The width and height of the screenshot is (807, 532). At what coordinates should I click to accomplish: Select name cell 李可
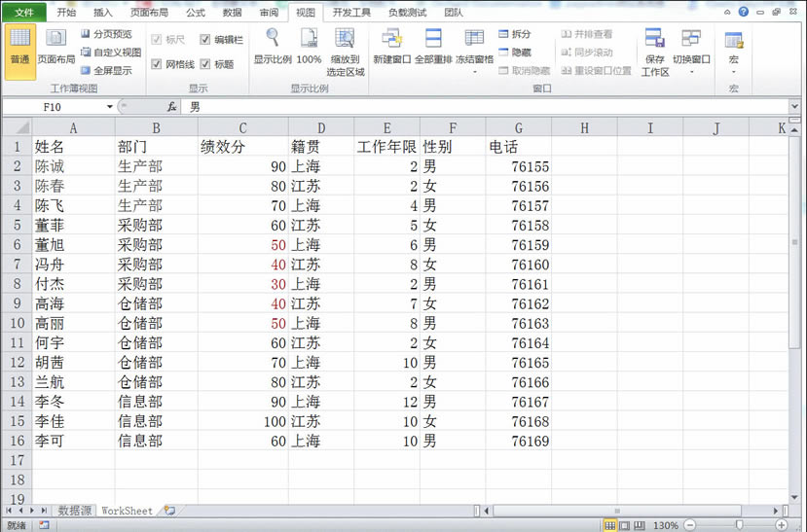tap(74, 441)
